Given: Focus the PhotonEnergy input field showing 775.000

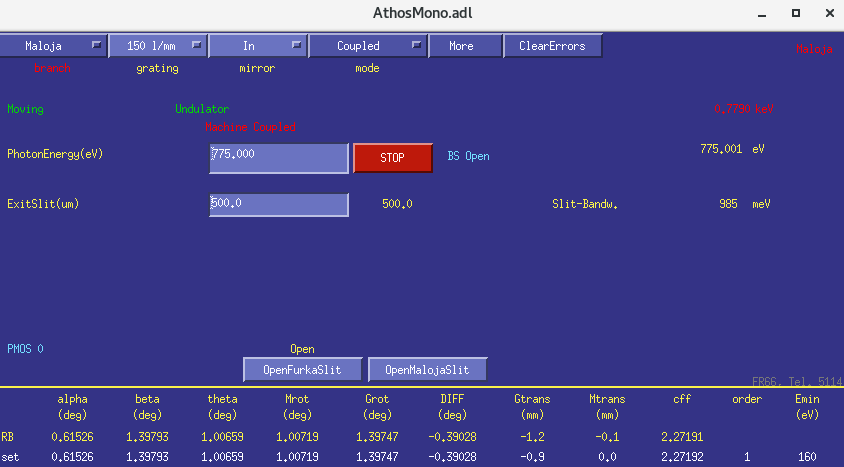Looking at the screenshot, I should pyautogui.click(x=279, y=158).
